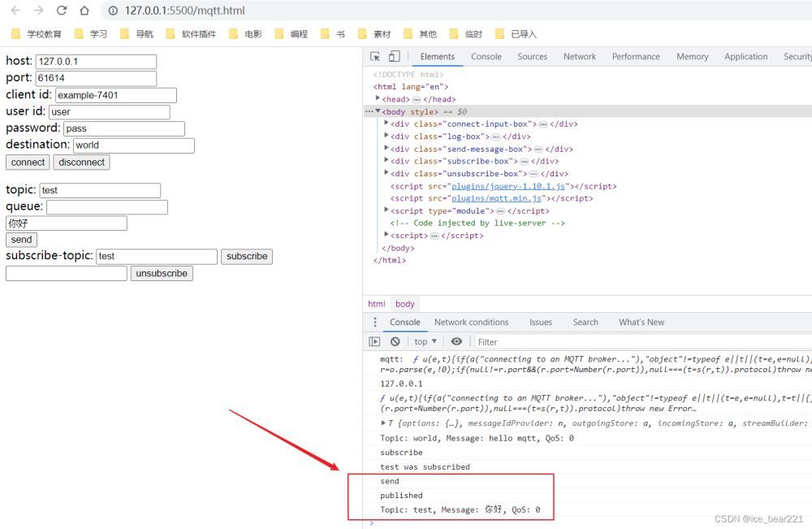Viewport: 812px width, 529px height.
Task: Open the JavaScript context dropdown labeled top
Action: coord(424,341)
